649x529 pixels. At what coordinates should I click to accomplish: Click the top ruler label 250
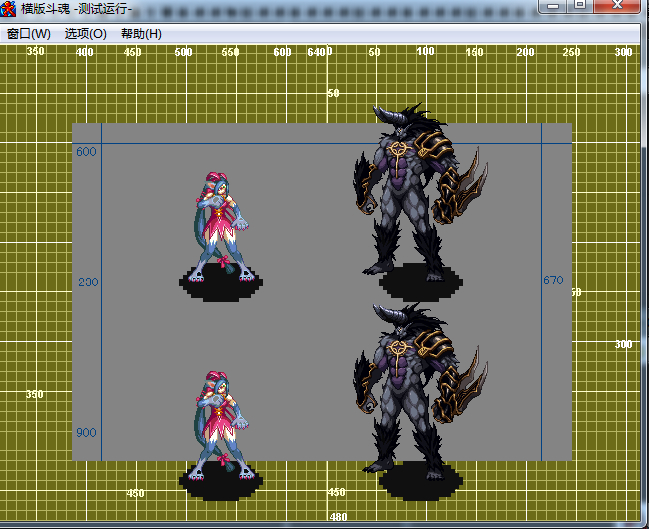(571, 52)
